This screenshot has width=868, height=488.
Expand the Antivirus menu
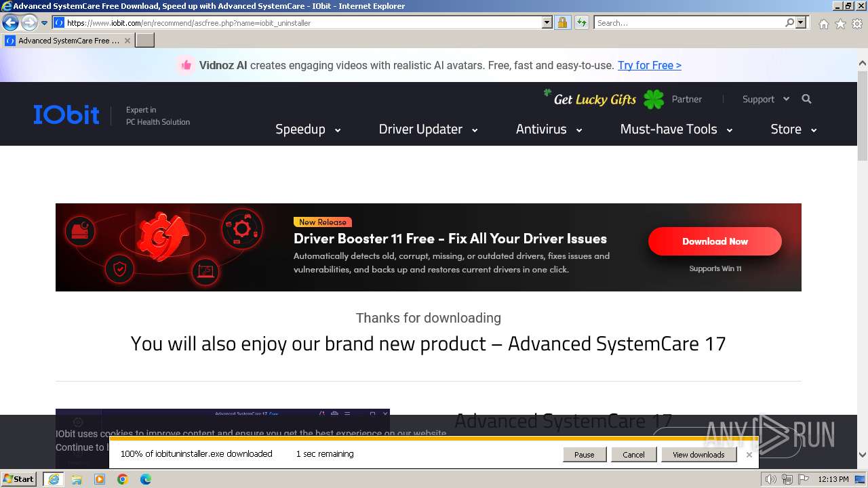coord(549,129)
